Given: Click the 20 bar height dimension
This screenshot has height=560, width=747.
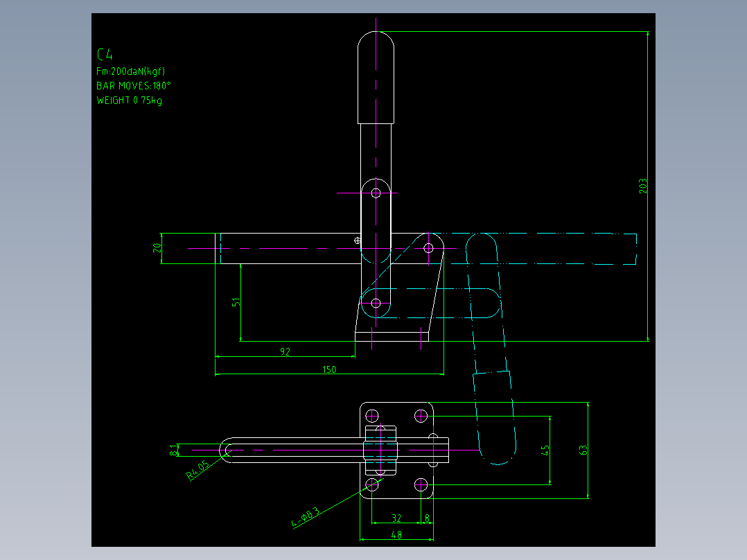Looking at the screenshot, I should tap(157, 248).
